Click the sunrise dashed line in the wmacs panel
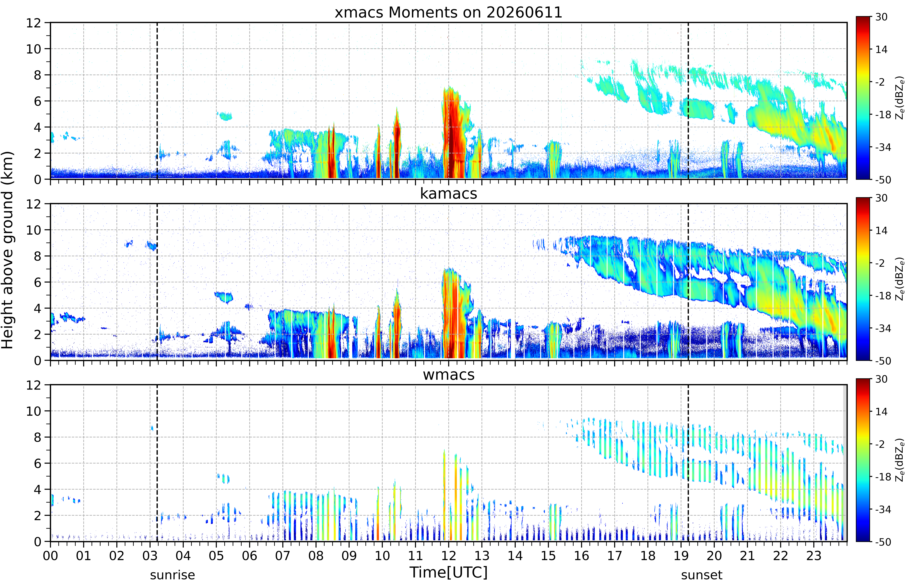This screenshot has width=911, height=588. [x=157, y=463]
